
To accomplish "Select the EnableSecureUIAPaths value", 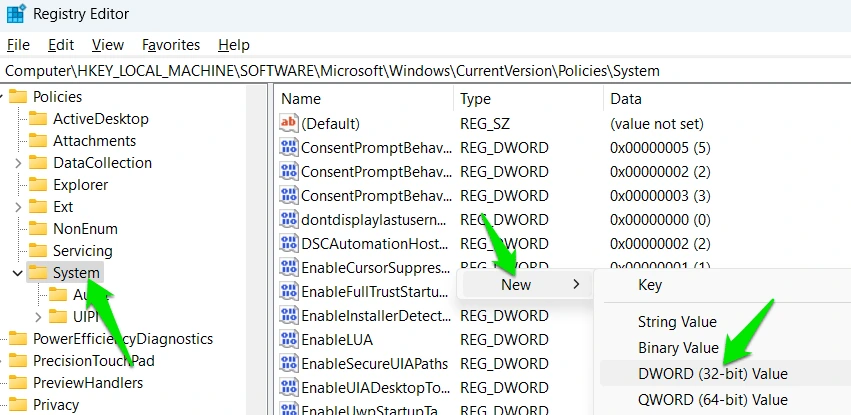I will click(x=374, y=364).
